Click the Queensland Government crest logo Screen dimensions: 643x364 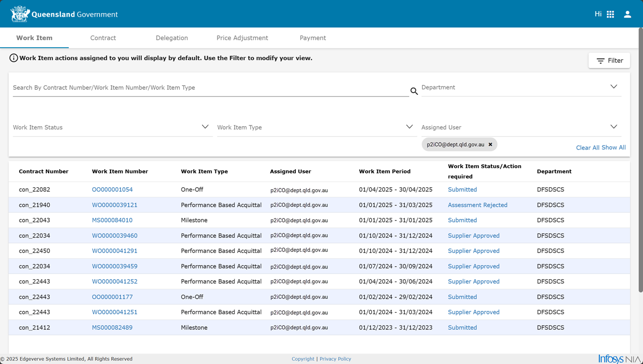20,14
